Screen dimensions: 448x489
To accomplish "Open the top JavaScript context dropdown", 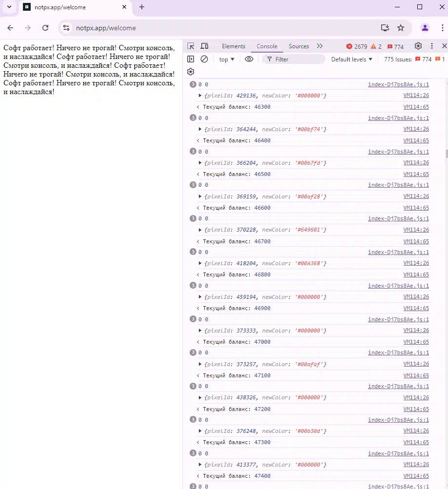I will [227, 59].
